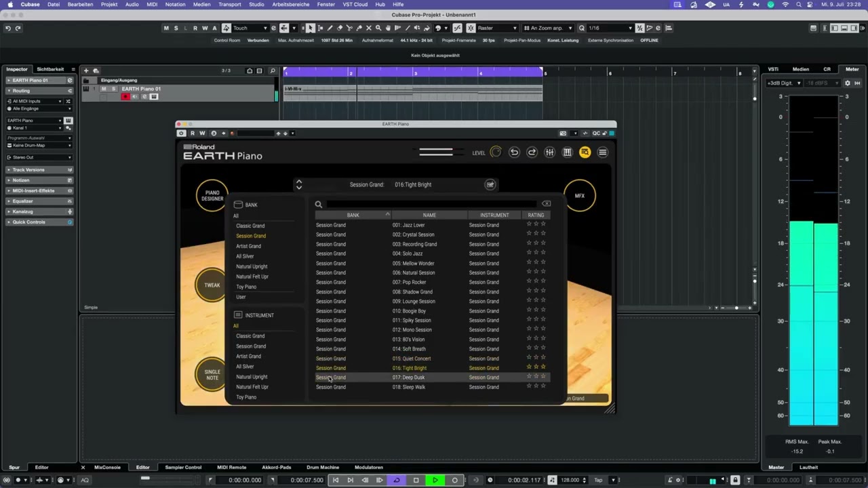868x488 pixels.
Task: Click the add track plus icon
Action: (86, 70)
